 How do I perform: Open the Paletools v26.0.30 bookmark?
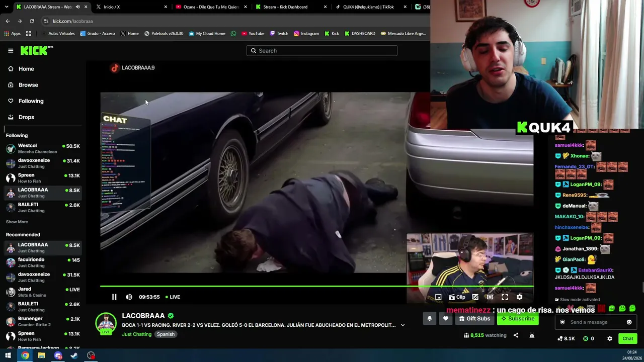(x=164, y=34)
